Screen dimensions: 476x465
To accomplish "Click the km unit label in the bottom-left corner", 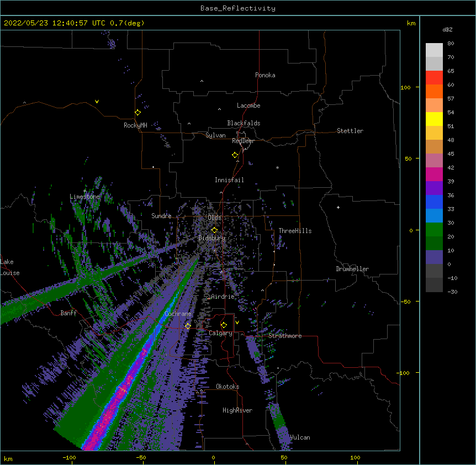I will (x=8, y=458).
